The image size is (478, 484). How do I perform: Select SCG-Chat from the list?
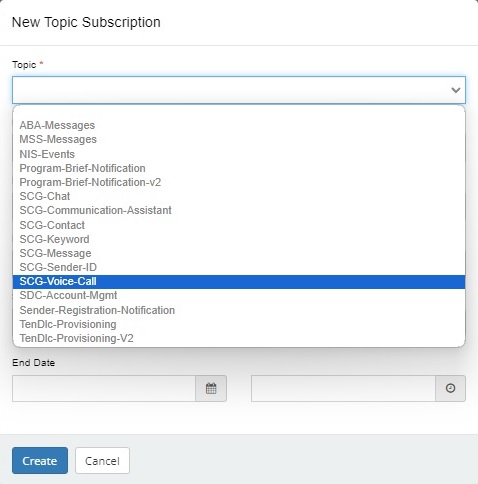point(239,196)
